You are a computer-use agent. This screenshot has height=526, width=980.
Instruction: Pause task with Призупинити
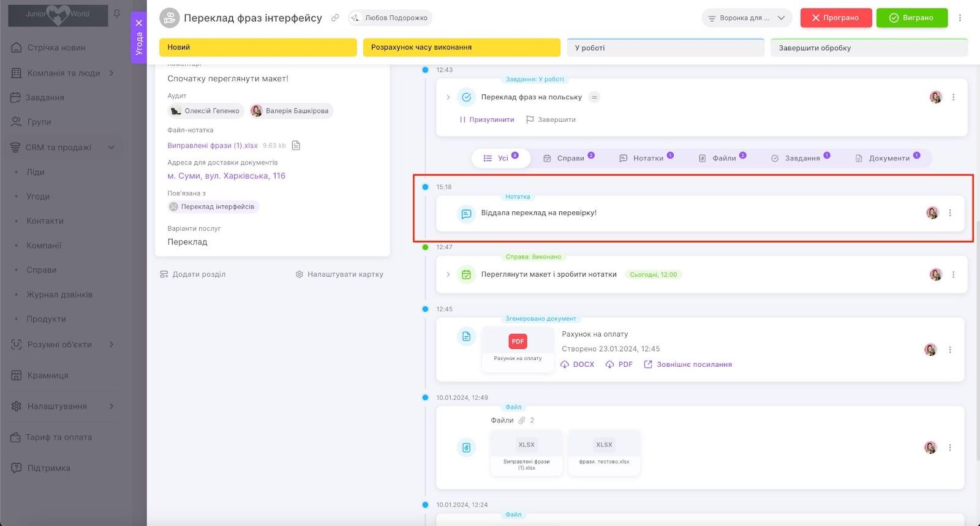487,120
